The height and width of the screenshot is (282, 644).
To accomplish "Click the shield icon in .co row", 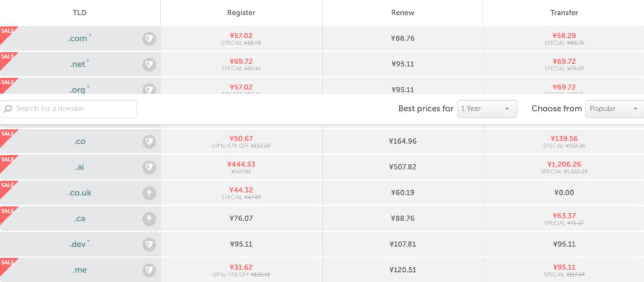I will 149,142.
